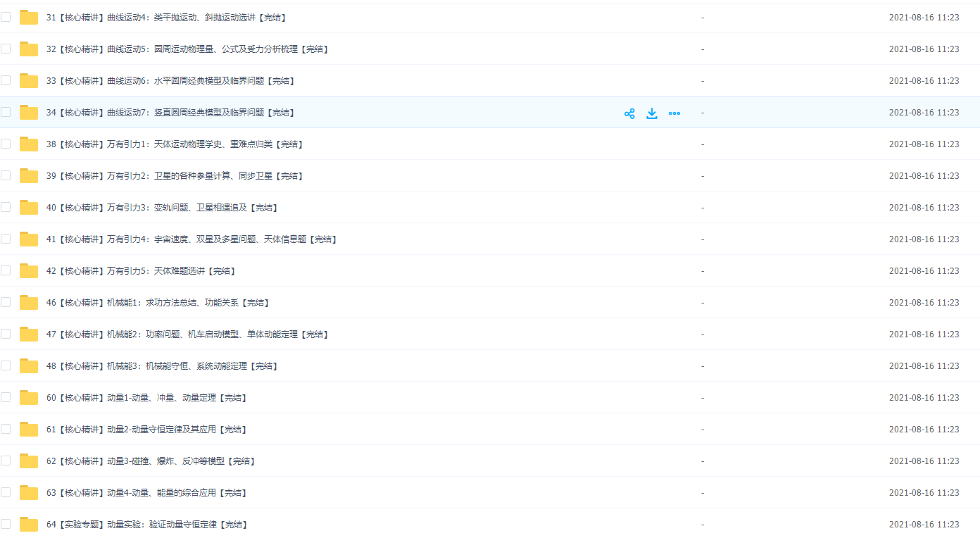Open folder 48 机械能守恒、系统动能定理
This screenshot has width=980, height=538.
[x=162, y=366]
